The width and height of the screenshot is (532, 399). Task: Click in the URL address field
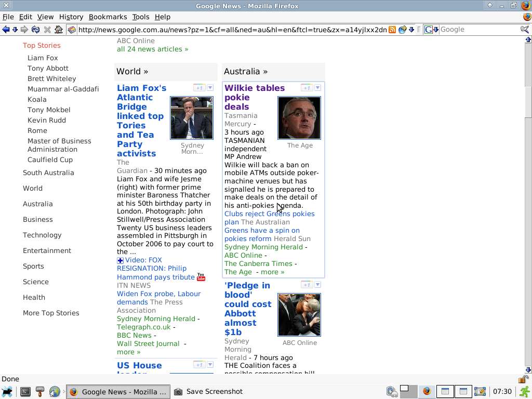point(232,30)
